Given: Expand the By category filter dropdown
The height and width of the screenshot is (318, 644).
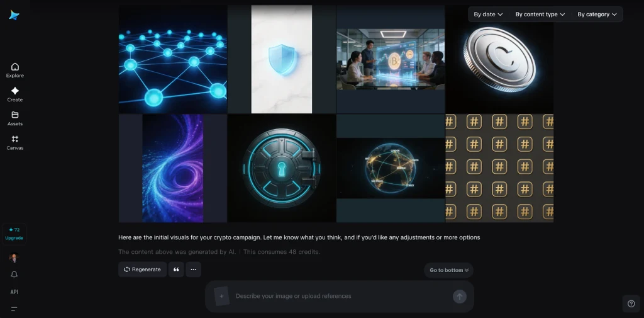Looking at the screenshot, I should (597, 14).
